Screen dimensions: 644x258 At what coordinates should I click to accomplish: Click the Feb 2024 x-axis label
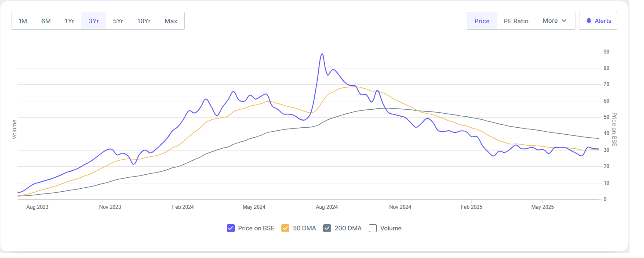click(183, 207)
